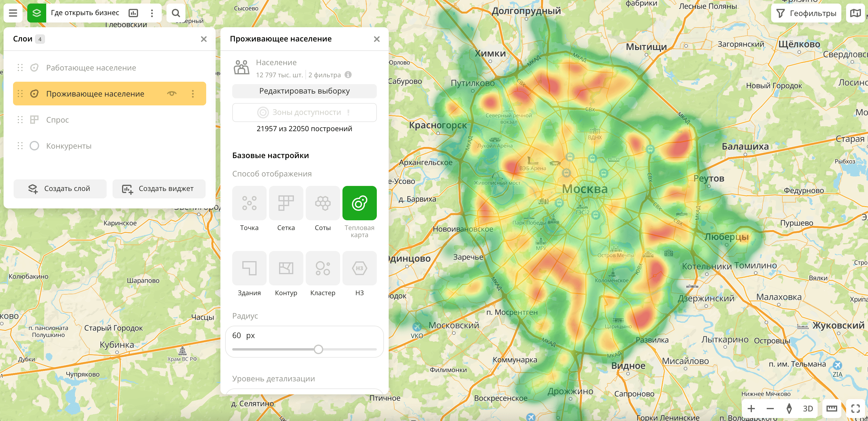Click the Население people icon
Screen dimensions: 868x421
pyautogui.click(x=242, y=68)
